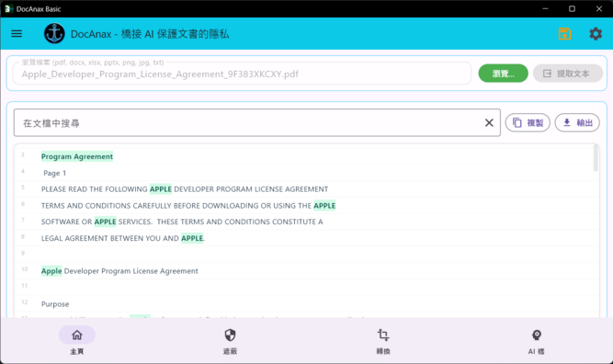This screenshot has height=364, width=613.
Task: Click 'LEGAL AGREEMENT BETWEEN YOU AND' text
Action: tap(110, 238)
